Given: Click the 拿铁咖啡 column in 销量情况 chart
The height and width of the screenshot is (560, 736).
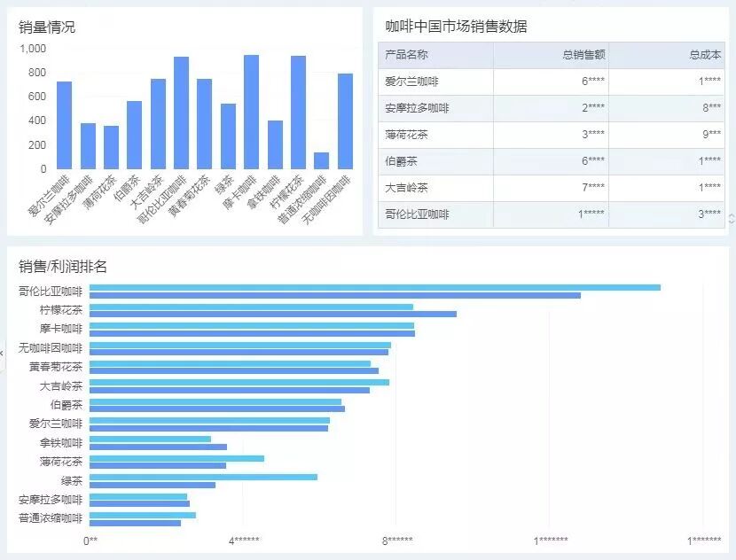Looking at the screenshot, I should tap(275, 144).
